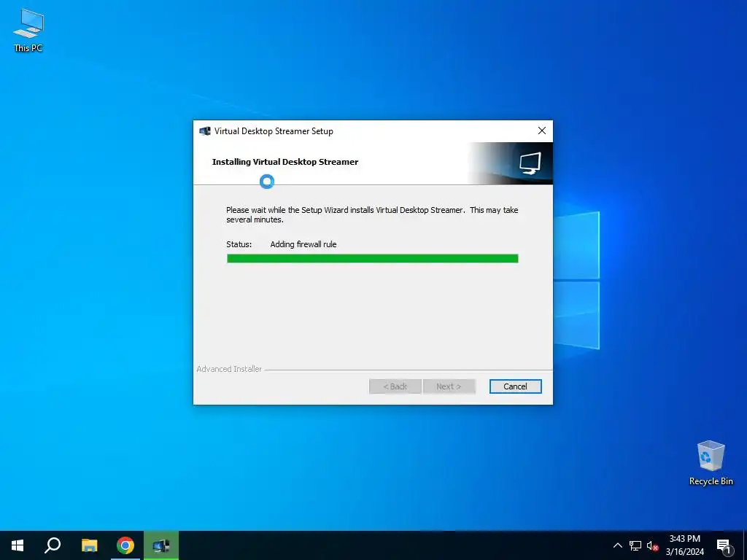Viewport: 747px width, 560px height.
Task: Click the 'Installing Virtual Desktop Streamer' heading
Action: coord(285,162)
